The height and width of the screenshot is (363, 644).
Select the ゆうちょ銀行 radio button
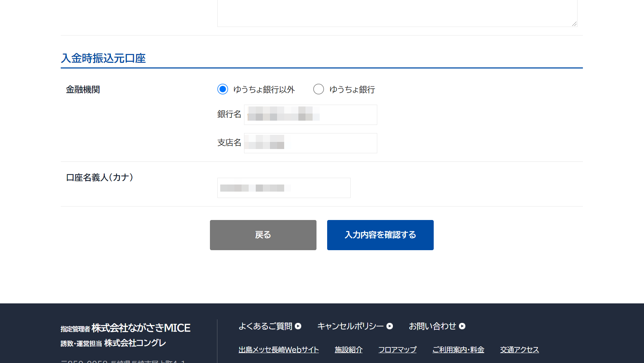point(319,89)
